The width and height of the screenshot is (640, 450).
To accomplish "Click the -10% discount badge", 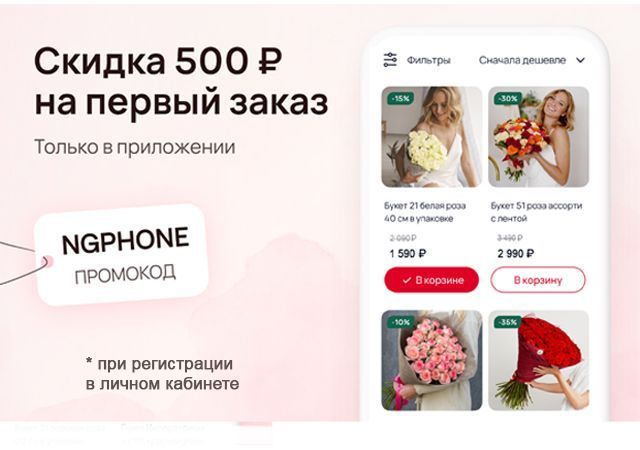I will (x=400, y=322).
